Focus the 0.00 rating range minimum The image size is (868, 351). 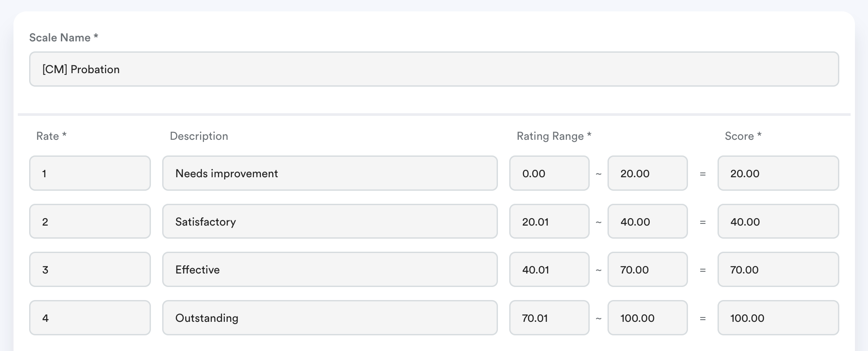[549, 173]
